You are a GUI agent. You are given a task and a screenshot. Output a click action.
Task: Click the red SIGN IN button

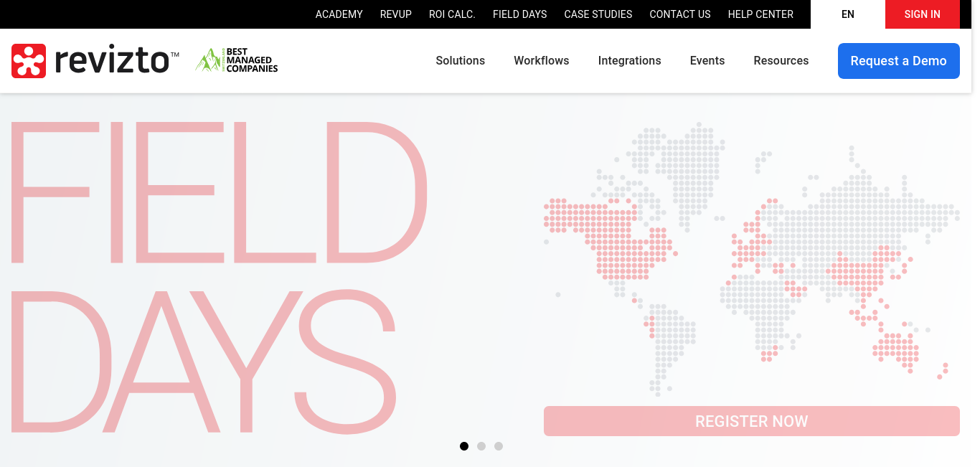[x=923, y=14]
